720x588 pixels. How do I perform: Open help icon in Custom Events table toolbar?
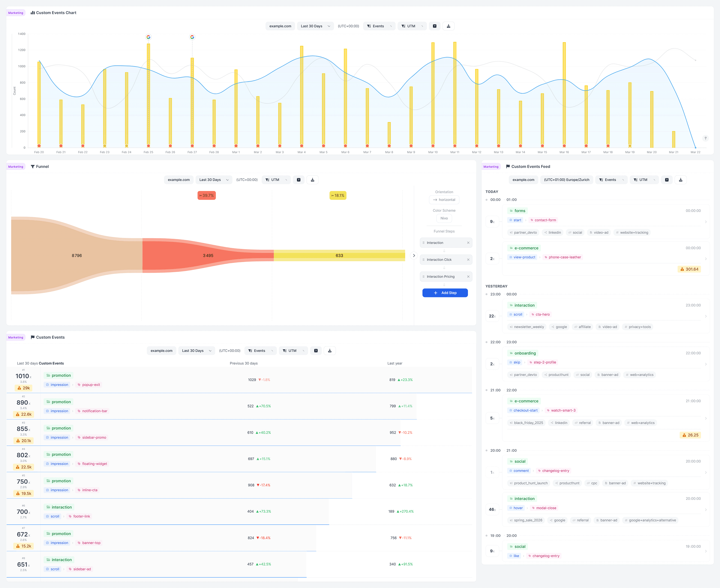pos(316,351)
